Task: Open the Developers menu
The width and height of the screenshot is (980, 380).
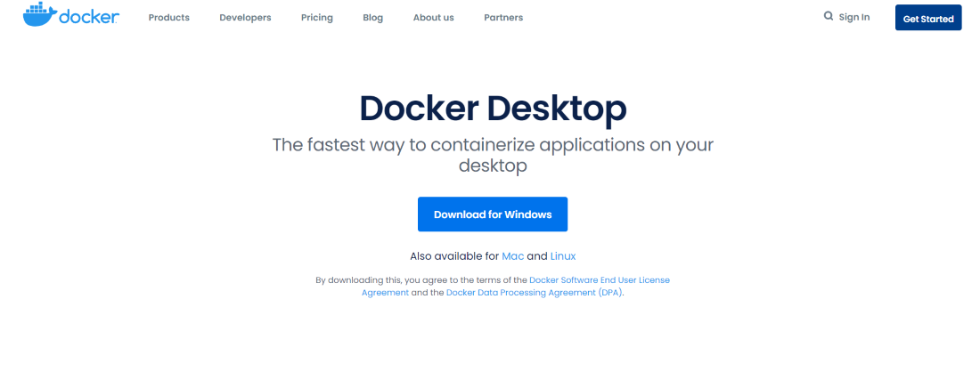Action: tap(245, 18)
